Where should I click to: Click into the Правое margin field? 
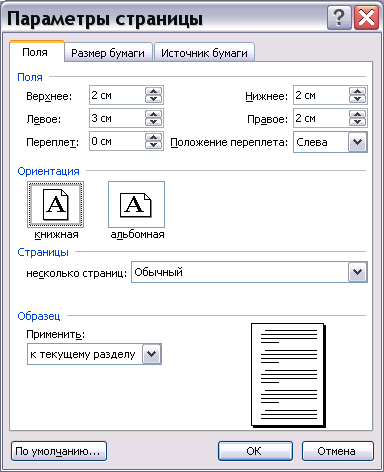tap(321, 118)
